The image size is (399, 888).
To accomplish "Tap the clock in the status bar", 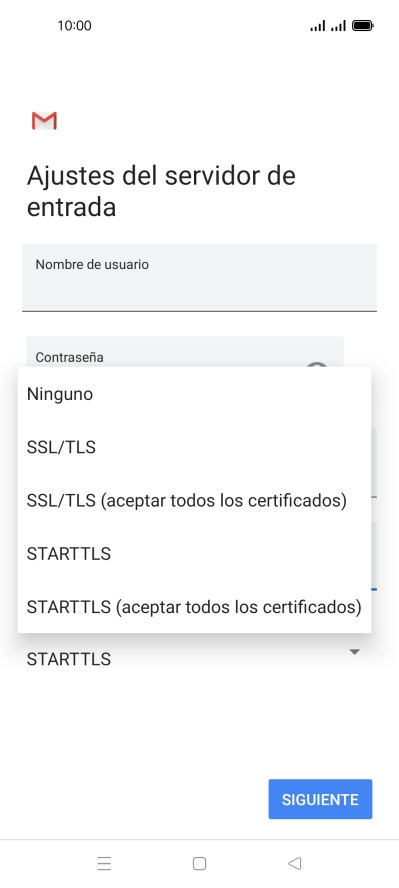I will [74, 25].
